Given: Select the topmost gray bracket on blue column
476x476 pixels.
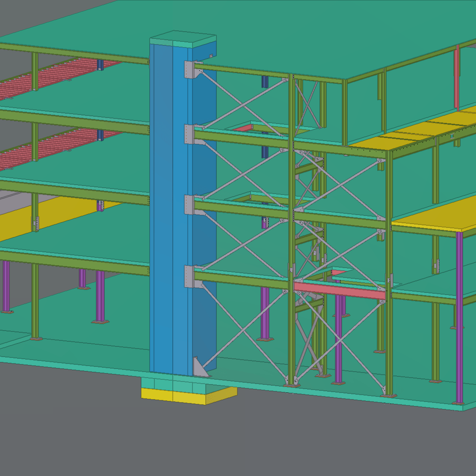Looking at the screenshot, I should coord(190,70).
